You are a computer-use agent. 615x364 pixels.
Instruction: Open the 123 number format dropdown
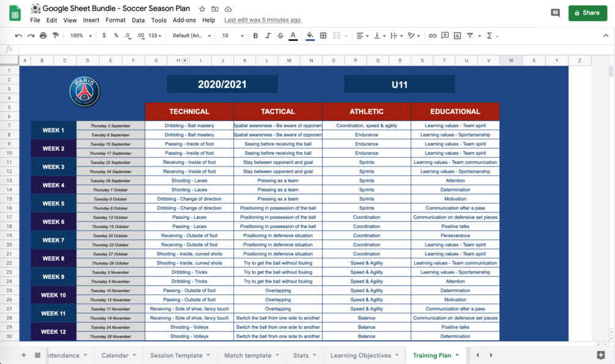point(155,35)
